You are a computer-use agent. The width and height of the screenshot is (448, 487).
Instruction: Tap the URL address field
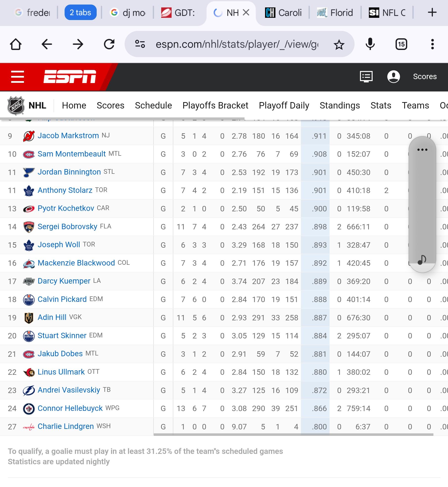(x=237, y=44)
